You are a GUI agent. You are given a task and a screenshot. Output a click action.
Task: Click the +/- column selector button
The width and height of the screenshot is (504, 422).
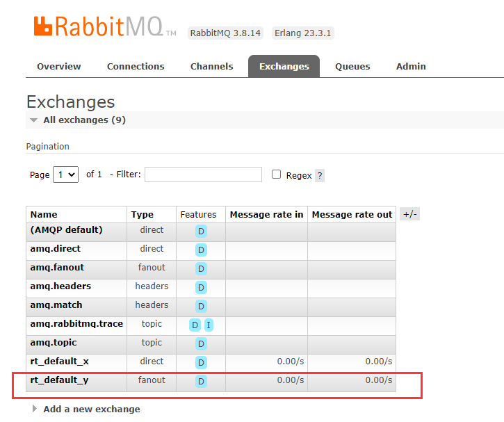click(x=410, y=214)
